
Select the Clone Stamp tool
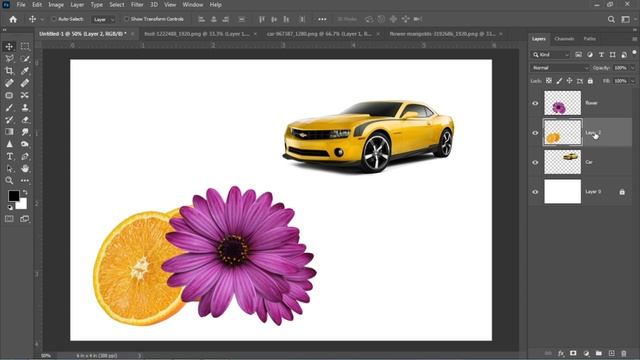[x=25, y=107]
